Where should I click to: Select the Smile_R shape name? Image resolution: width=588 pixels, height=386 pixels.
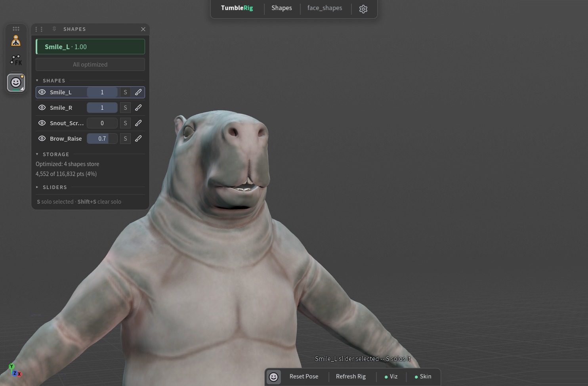click(61, 108)
